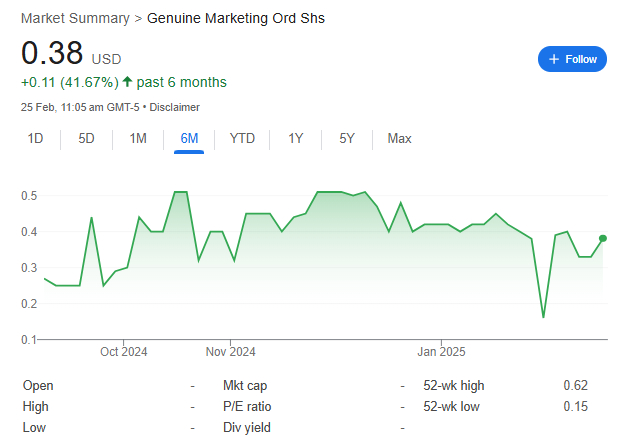Viewport: 620px width, 442px height.
Task: Click the 0.15 52-week low value
Action: click(575, 406)
